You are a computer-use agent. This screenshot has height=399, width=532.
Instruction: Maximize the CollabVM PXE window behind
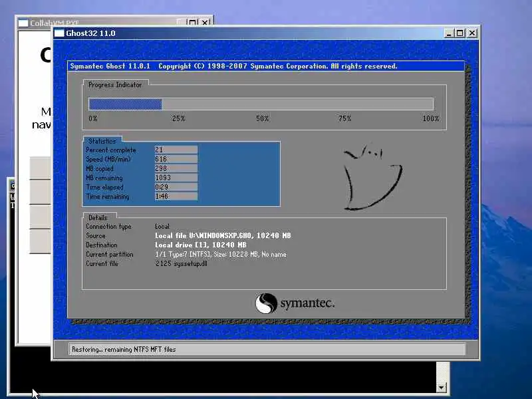tap(192, 23)
